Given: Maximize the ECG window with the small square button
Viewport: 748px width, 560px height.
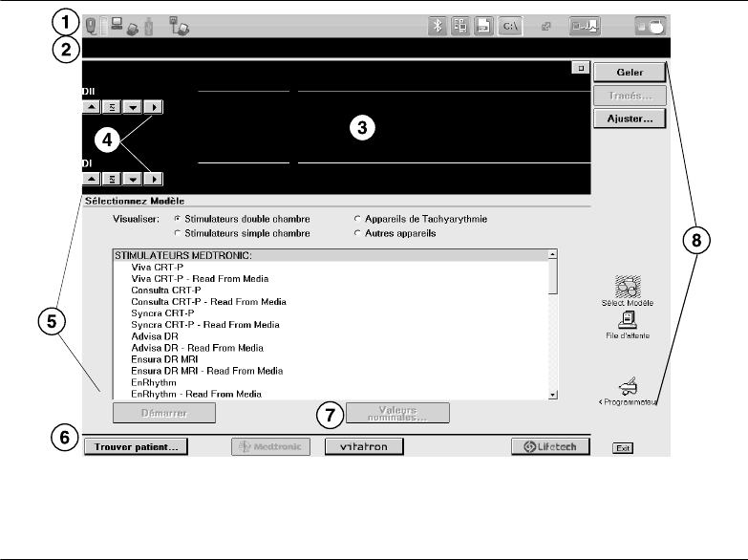Looking at the screenshot, I should point(581,68).
